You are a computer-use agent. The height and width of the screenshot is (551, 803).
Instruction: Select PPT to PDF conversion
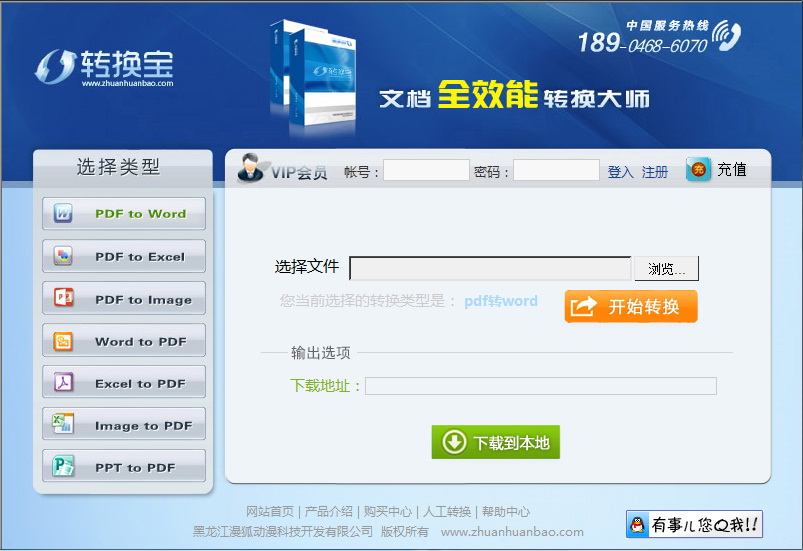(124, 467)
